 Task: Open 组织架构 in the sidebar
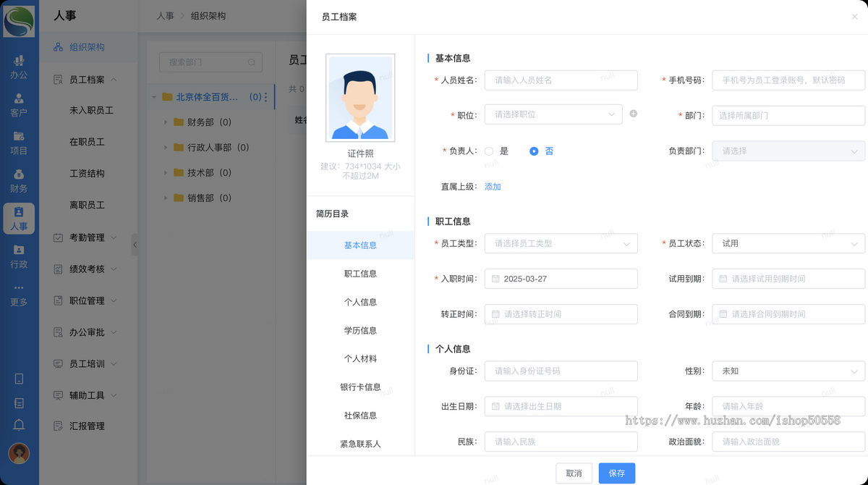coord(88,47)
